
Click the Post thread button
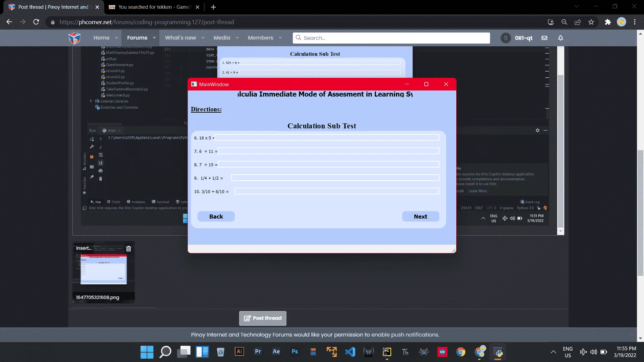coord(263,318)
